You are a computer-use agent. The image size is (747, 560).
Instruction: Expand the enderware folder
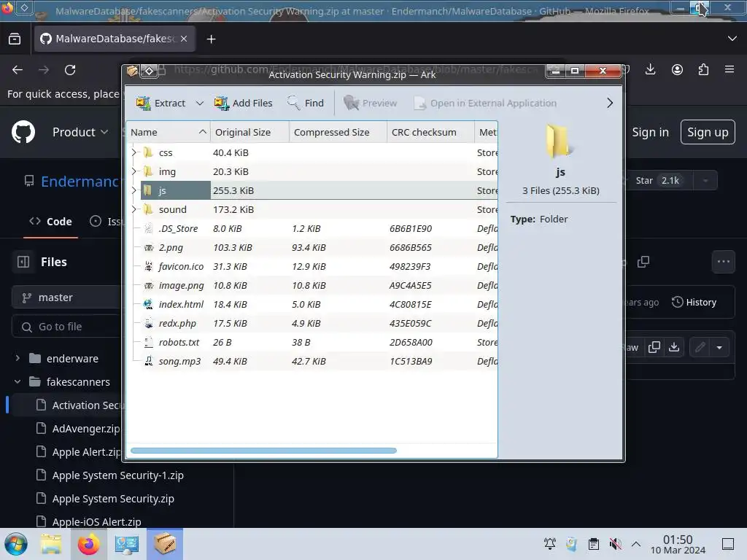point(18,358)
